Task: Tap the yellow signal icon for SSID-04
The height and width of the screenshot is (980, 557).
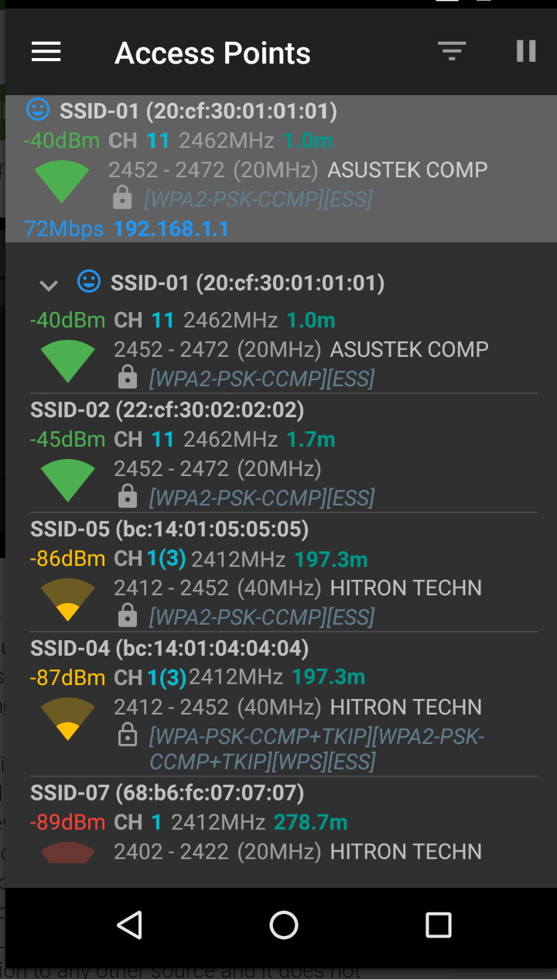Action: pos(68,718)
